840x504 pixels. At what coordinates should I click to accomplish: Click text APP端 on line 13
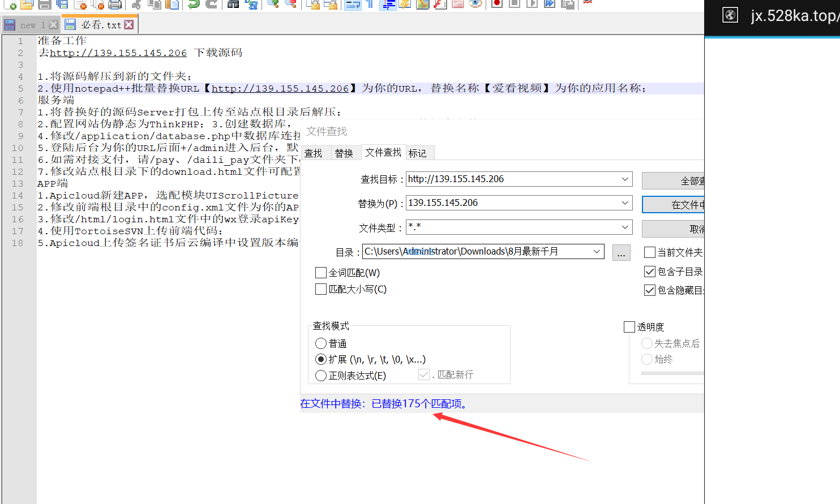pos(53,183)
